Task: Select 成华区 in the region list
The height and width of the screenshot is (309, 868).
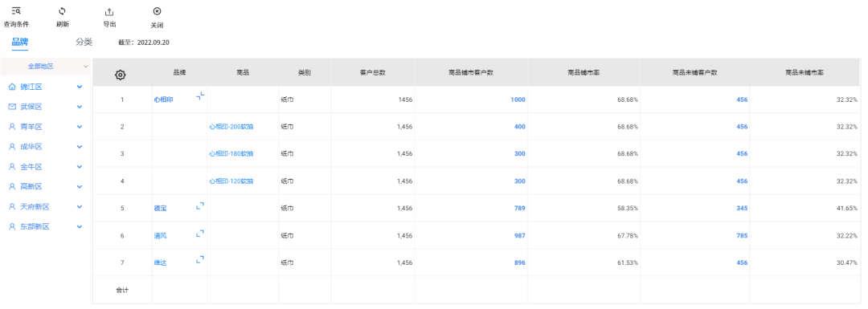Action: tap(31, 147)
